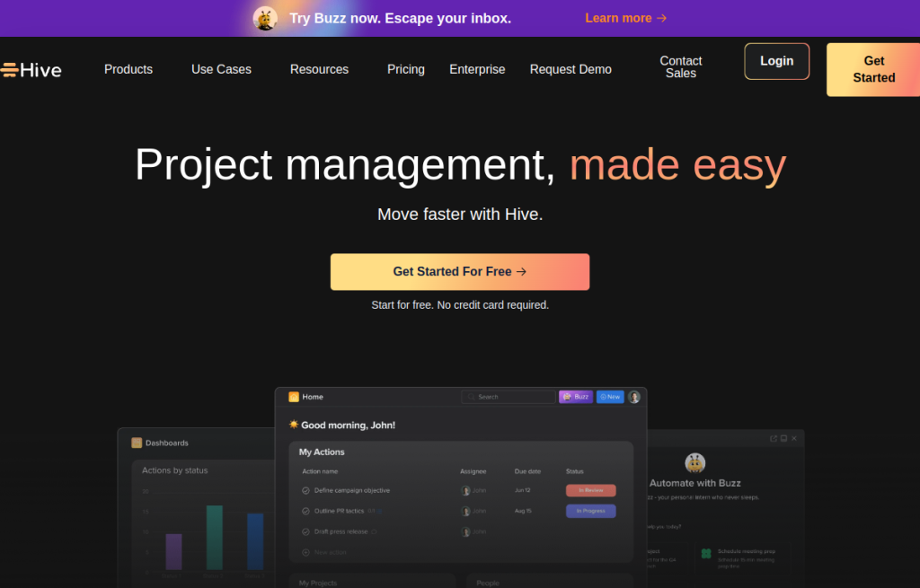Click the green bar in Actions chart
920x588 pixels.
pos(215,538)
